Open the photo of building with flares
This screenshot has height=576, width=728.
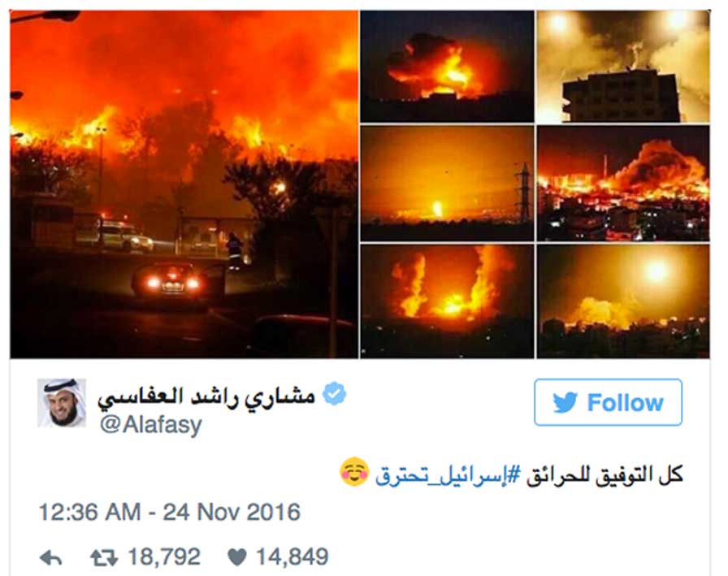click(x=623, y=67)
